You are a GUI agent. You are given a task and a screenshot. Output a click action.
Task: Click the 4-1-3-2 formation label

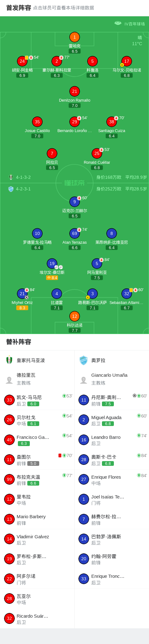coord(23,177)
